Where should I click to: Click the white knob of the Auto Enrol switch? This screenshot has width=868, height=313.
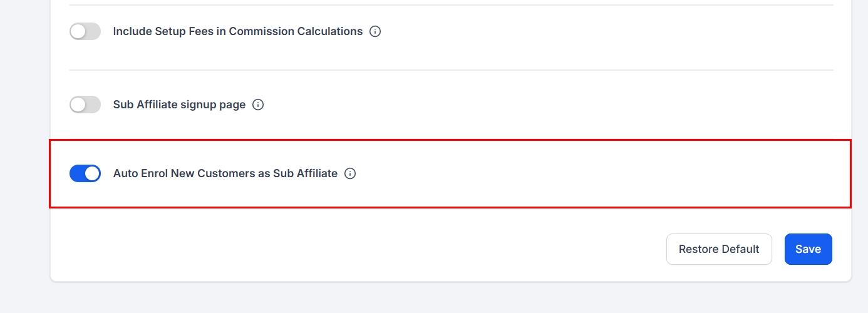click(92, 173)
